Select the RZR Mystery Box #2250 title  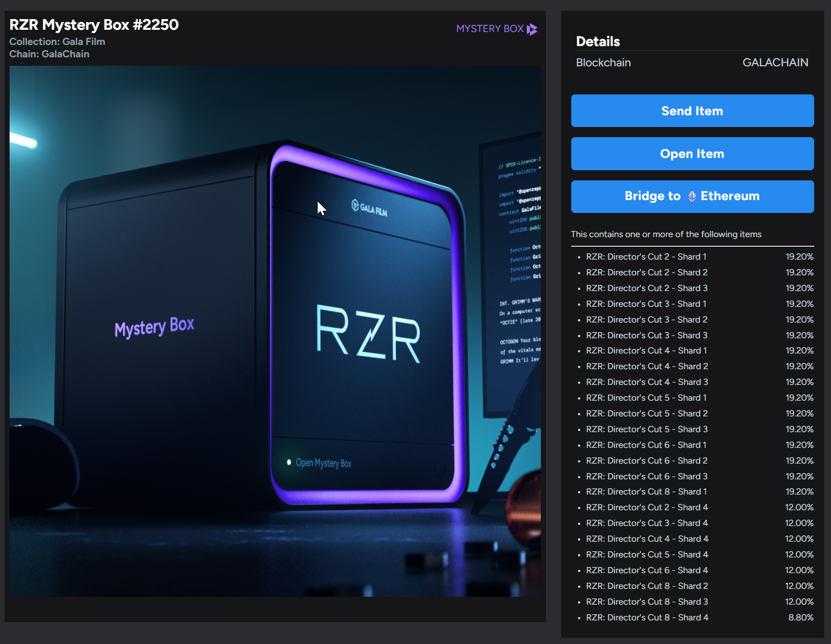coord(94,25)
